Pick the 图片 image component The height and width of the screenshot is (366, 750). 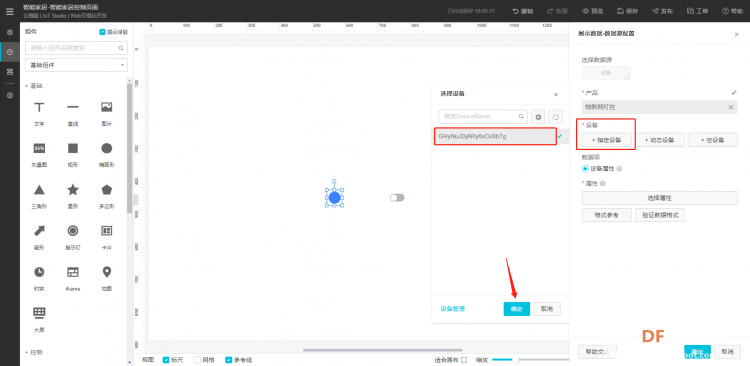(x=107, y=113)
